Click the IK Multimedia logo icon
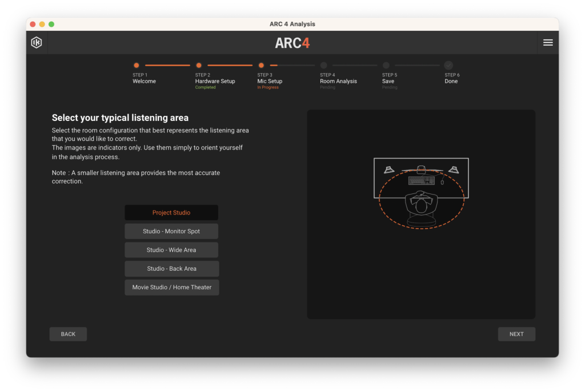 coord(37,43)
